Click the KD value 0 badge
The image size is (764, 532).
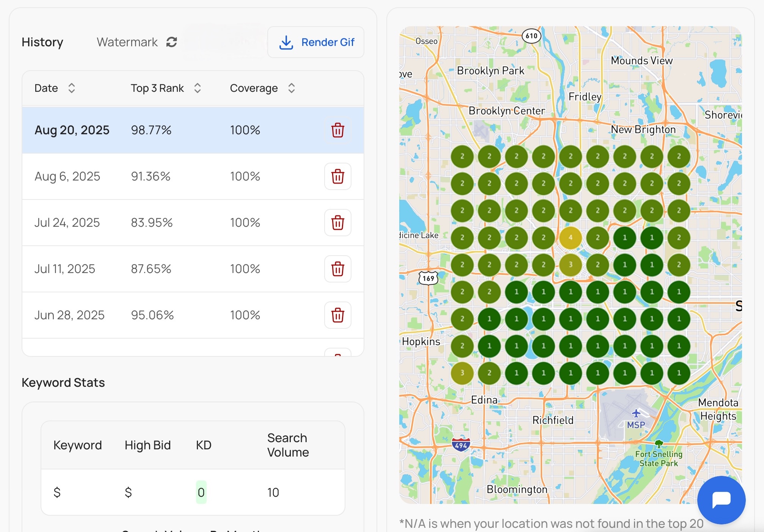tap(201, 492)
